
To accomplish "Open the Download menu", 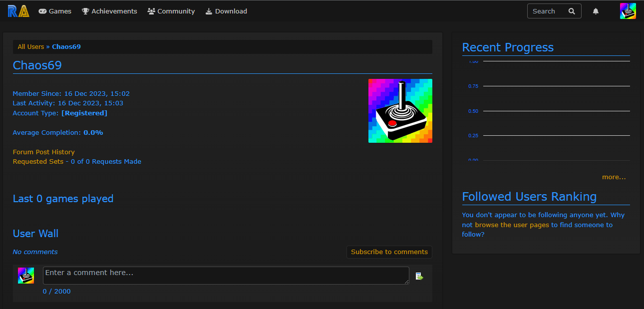I will [226, 11].
